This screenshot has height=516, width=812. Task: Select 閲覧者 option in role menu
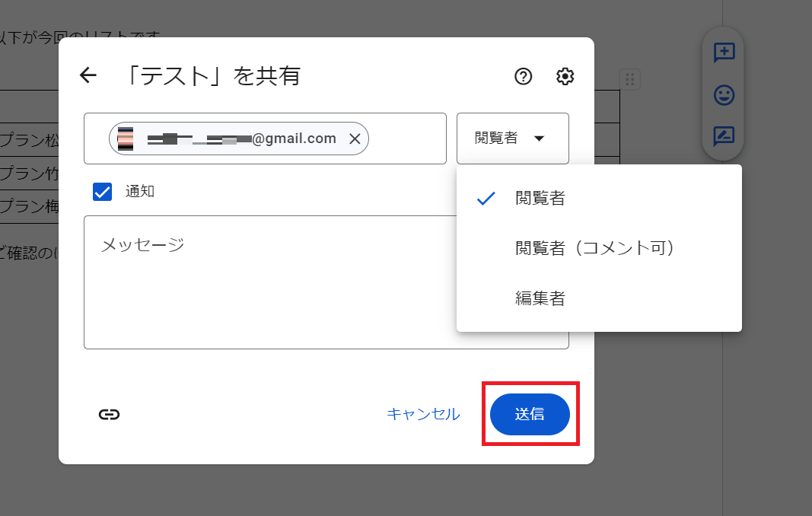coord(540,199)
